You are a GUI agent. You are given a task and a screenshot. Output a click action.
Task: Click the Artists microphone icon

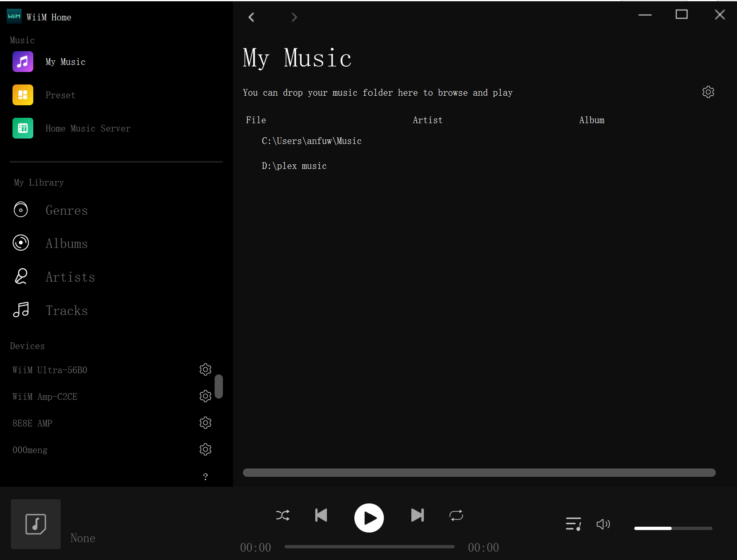point(21,276)
